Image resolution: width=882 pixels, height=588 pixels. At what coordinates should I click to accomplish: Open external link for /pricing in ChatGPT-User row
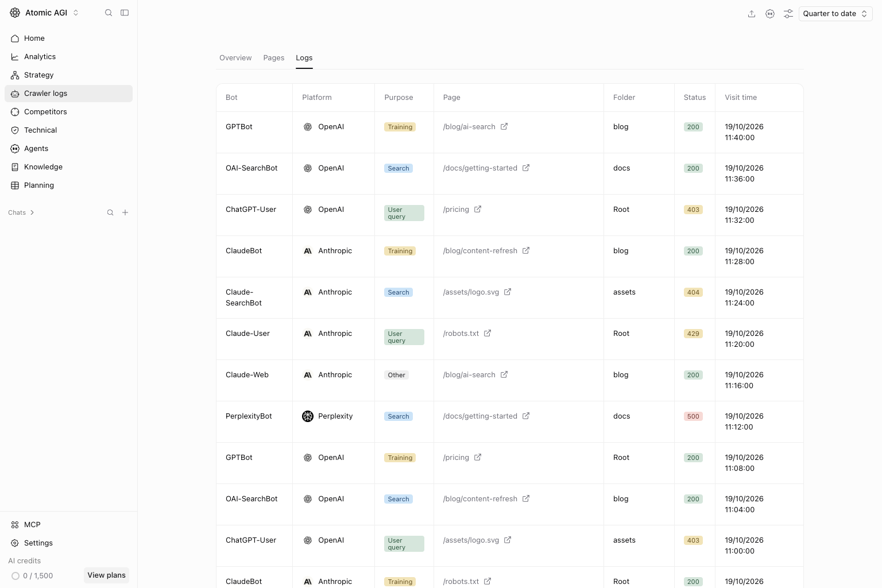click(x=478, y=209)
